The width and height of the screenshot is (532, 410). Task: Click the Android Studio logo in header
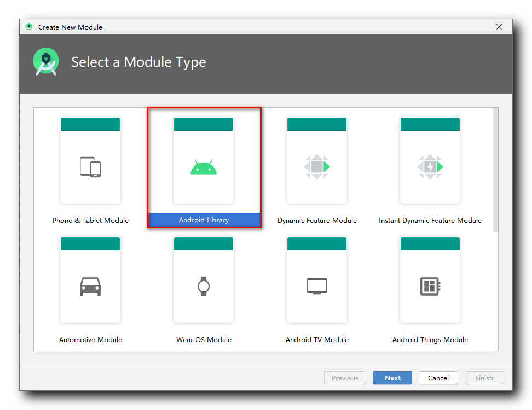[46, 62]
